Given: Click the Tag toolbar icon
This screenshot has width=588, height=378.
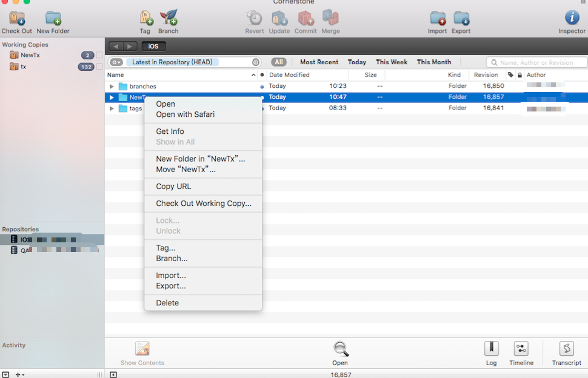Looking at the screenshot, I should point(146,18).
